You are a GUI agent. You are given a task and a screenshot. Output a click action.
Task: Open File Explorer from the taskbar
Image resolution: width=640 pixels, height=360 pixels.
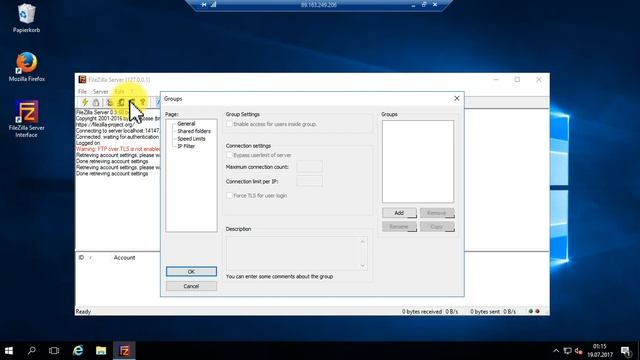point(101,351)
